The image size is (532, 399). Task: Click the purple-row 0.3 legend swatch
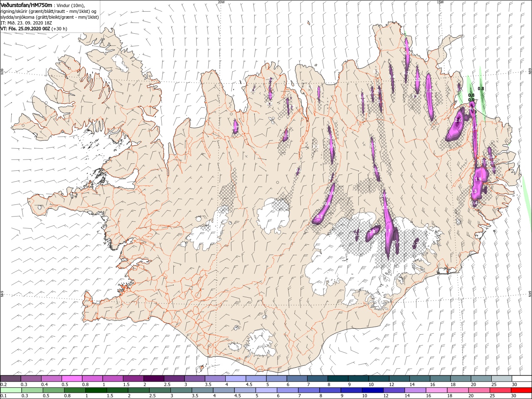pyautogui.click(x=31, y=379)
